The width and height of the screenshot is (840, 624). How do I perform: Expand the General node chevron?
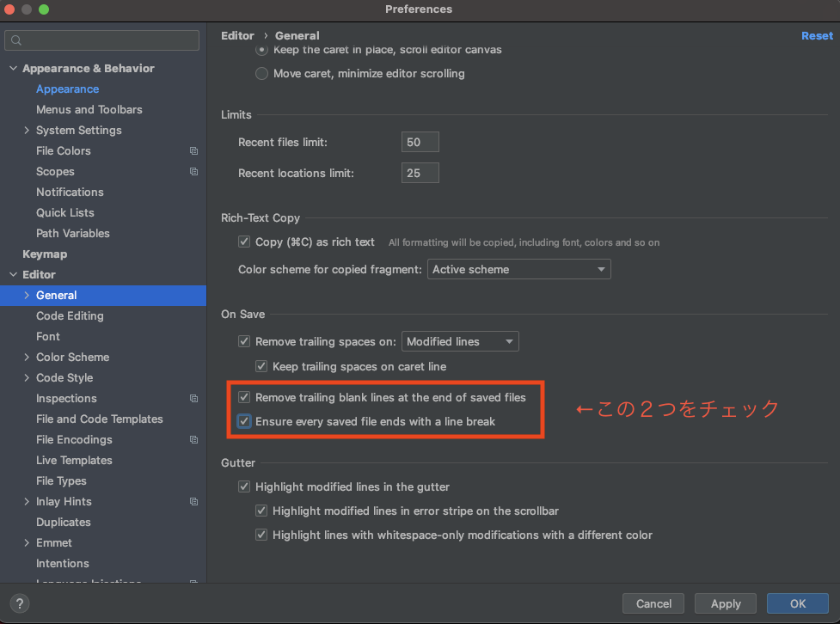coord(27,295)
